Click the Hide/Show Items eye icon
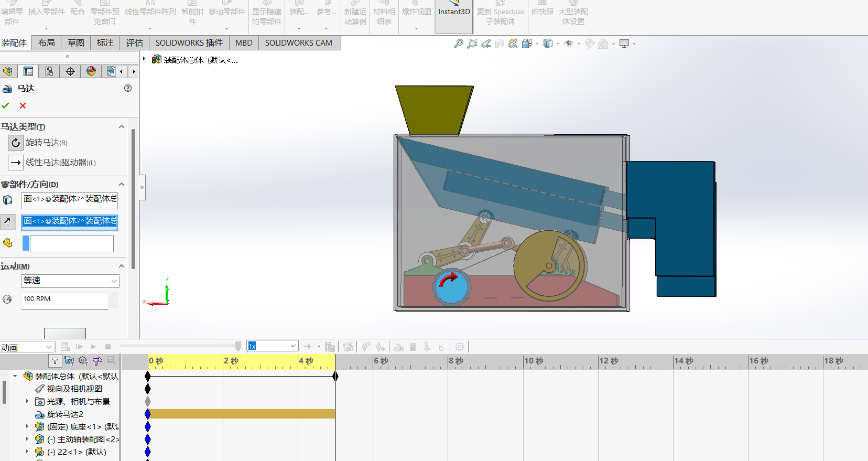 569,44
